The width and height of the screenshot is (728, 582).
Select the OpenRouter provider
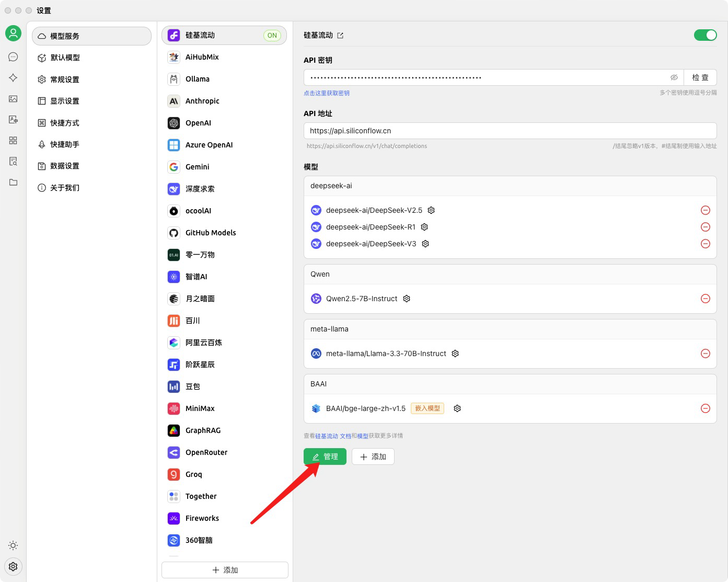pos(224,452)
